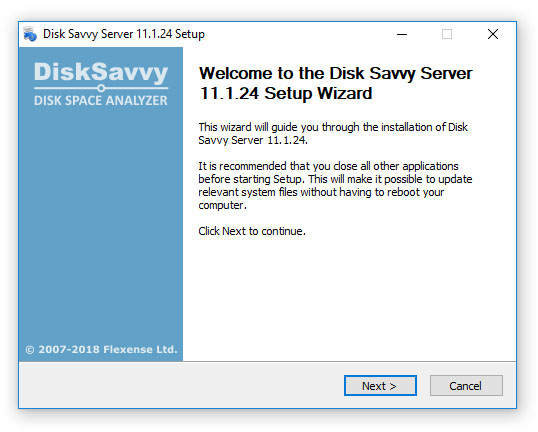The width and height of the screenshot is (538, 432).
Task: Minimize the Setup wizard window
Action: 402,34
